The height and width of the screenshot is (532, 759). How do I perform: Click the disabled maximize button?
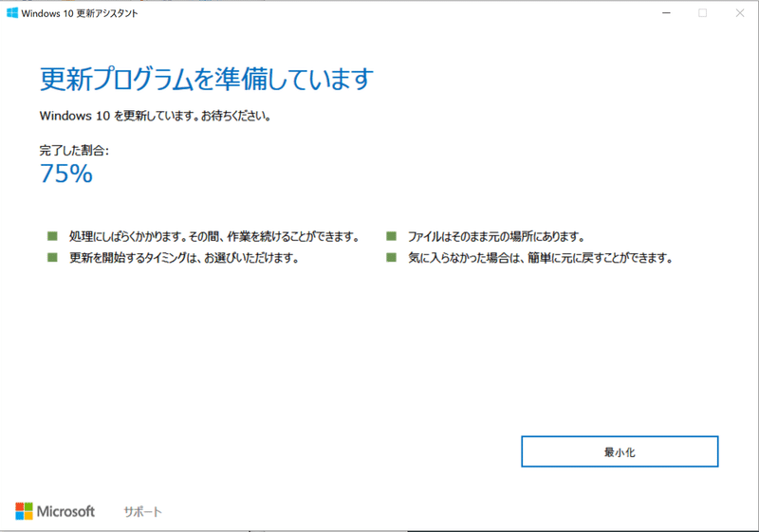[702, 13]
